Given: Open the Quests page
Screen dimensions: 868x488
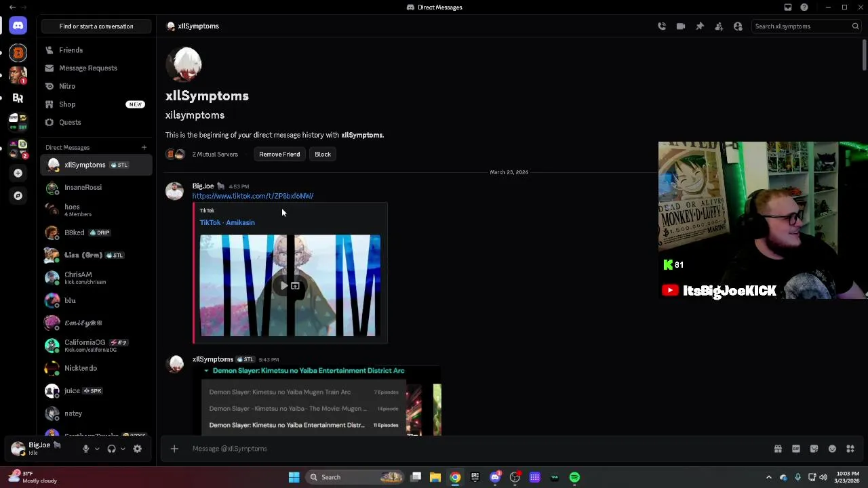Looking at the screenshot, I should 96,122.
